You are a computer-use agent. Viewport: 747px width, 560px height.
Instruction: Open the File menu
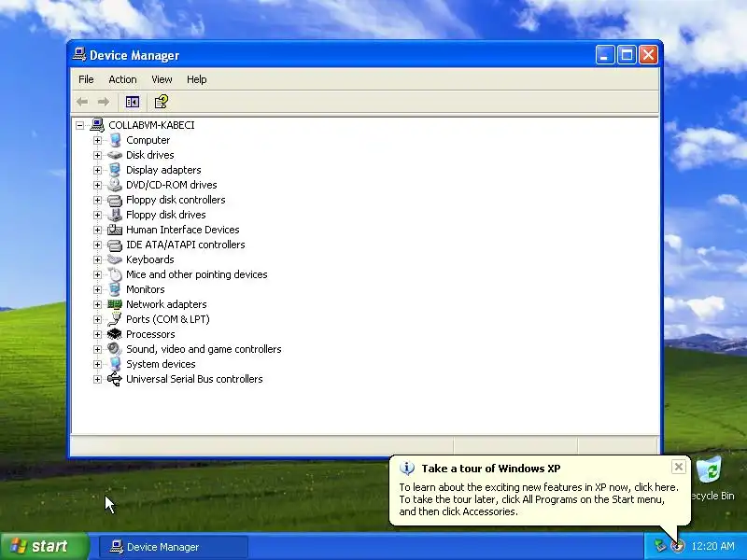86,79
